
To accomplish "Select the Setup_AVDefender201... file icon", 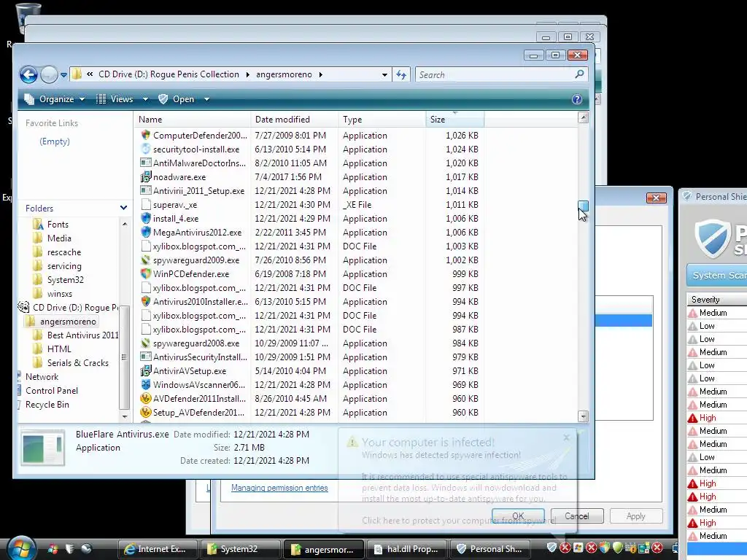I will pos(146,413).
